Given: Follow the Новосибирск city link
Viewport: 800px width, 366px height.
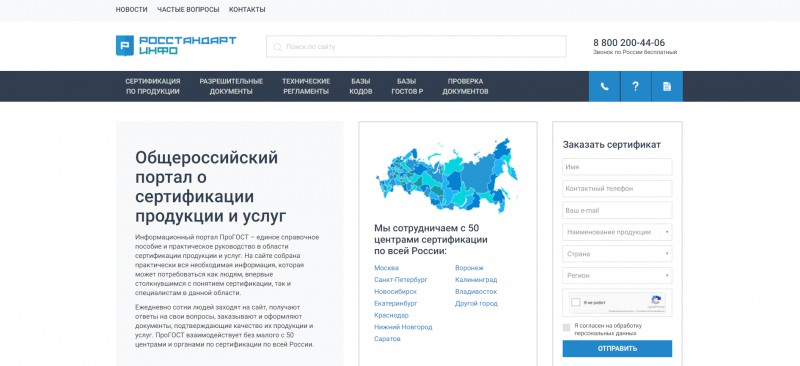Looking at the screenshot, I should pos(395,291).
